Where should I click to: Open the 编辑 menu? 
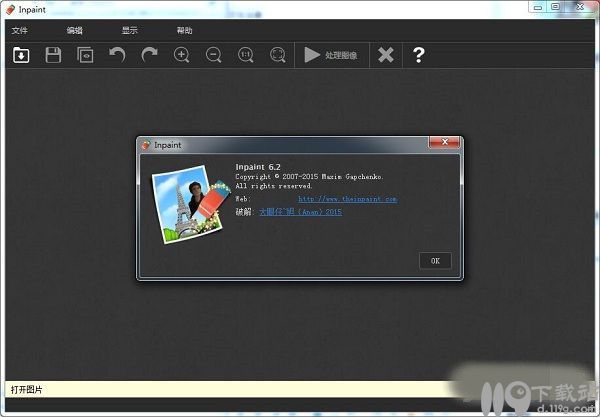pyautogui.click(x=75, y=30)
